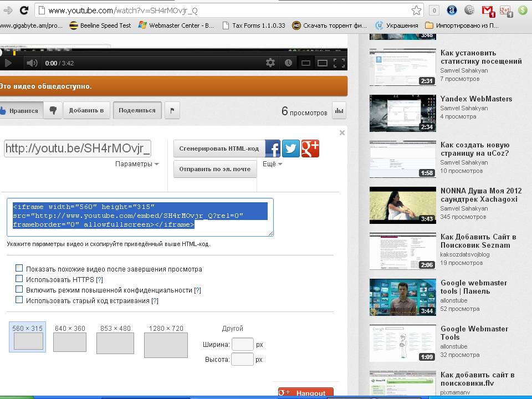Open 'Webmaster Center' bookmark

coord(176,25)
